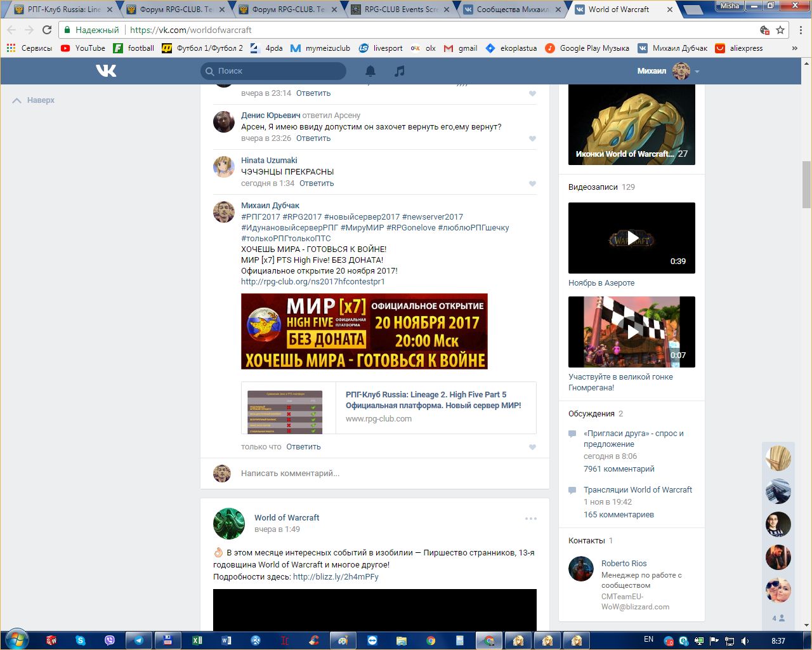The image size is (812, 650).
Task: Click Ответить under Денис Юрьевич comment
Action: pyautogui.click(x=313, y=138)
